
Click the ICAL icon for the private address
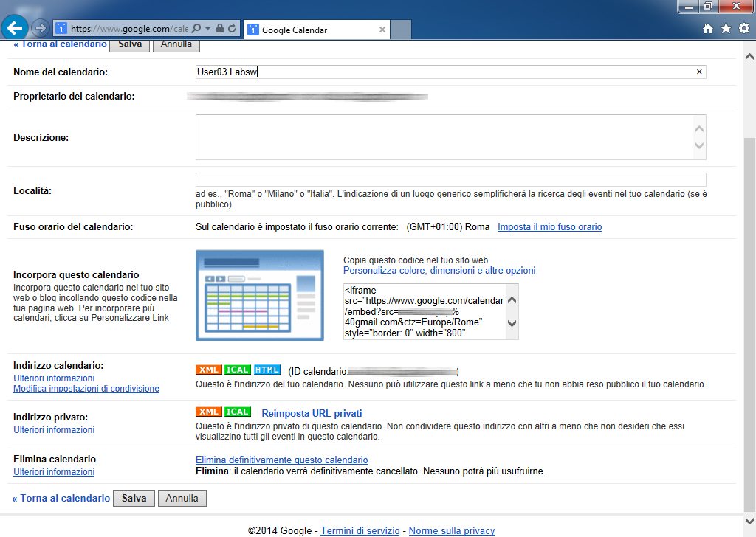click(x=238, y=412)
